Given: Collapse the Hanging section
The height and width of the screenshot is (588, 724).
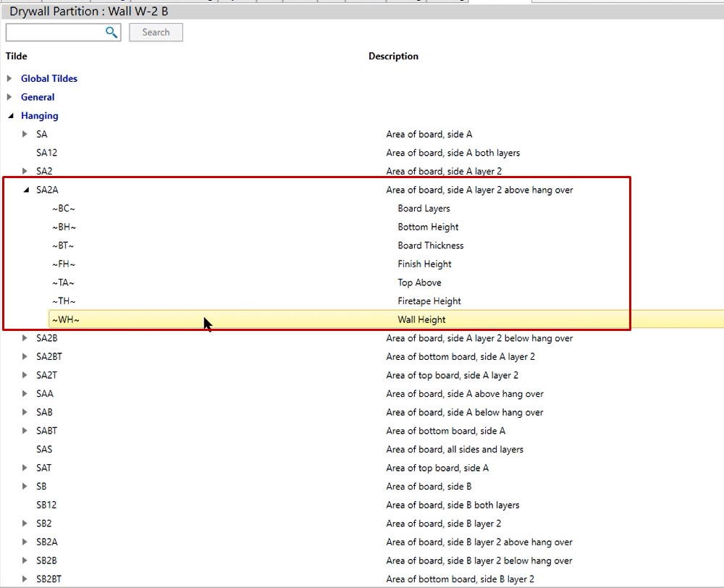Looking at the screenshot, I should (10, 116).
